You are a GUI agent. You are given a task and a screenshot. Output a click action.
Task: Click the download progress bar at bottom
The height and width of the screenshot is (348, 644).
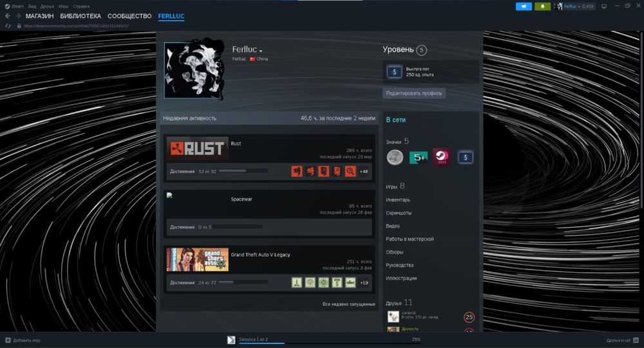point(330,343)
